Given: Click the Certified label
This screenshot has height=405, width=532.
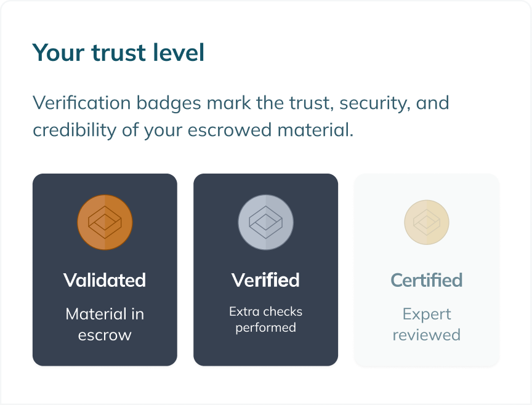Looking at the screenshot, I should tap(427, 280).
